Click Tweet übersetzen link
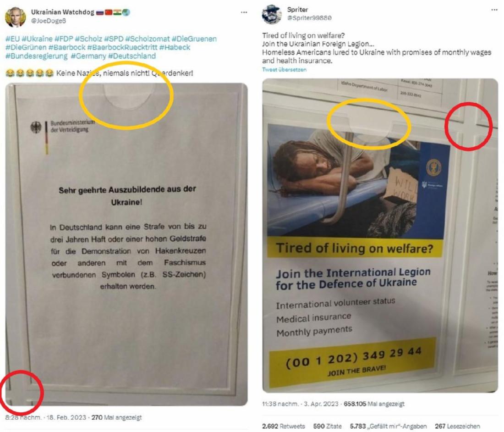The height and width of the screenshot is (432, 504). 284,70
